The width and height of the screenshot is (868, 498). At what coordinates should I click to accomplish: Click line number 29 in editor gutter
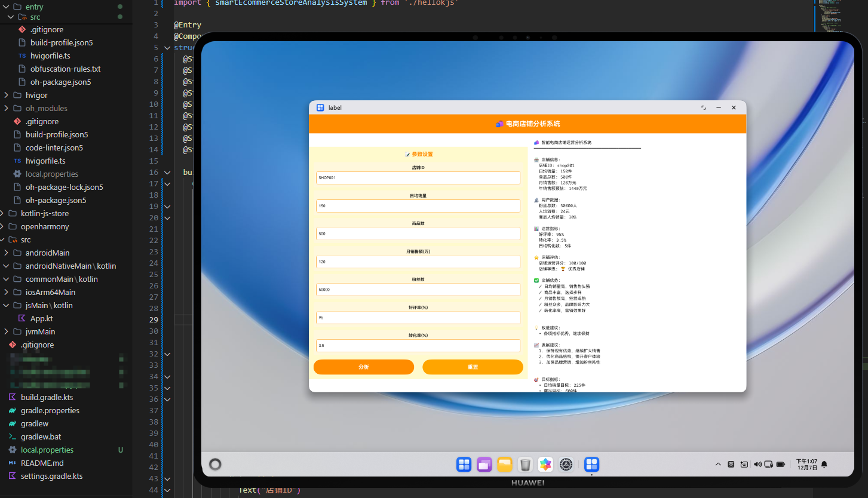coord(154,320)
